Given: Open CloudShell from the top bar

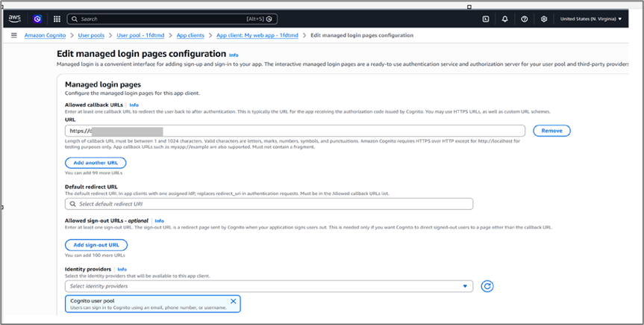Looking at the screenshot, I should [x=486, y=19].
